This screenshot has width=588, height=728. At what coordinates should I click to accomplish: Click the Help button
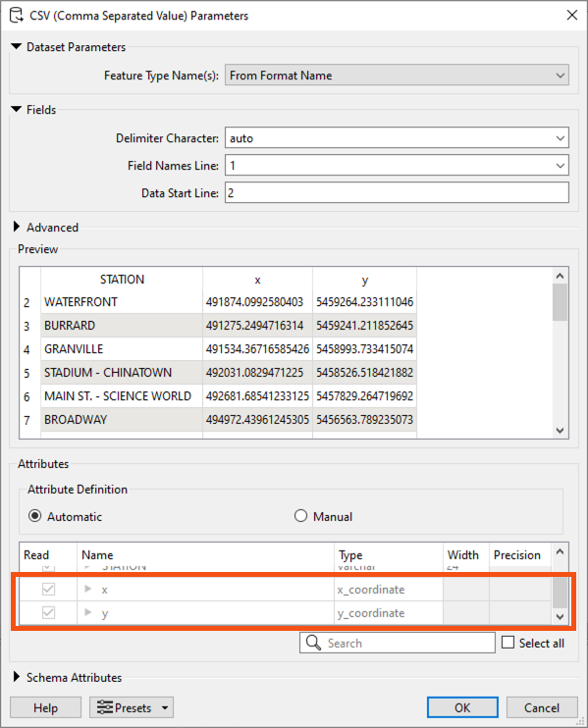(45, 707)
